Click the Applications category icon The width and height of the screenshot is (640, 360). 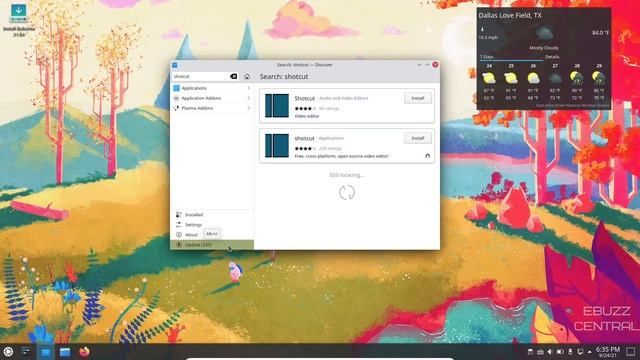[x=176, y=88]
